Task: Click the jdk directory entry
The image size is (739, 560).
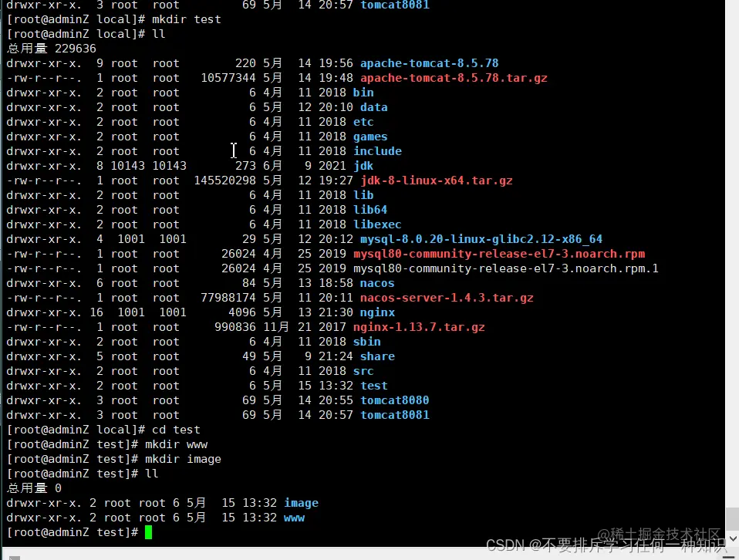Action: 363,165
